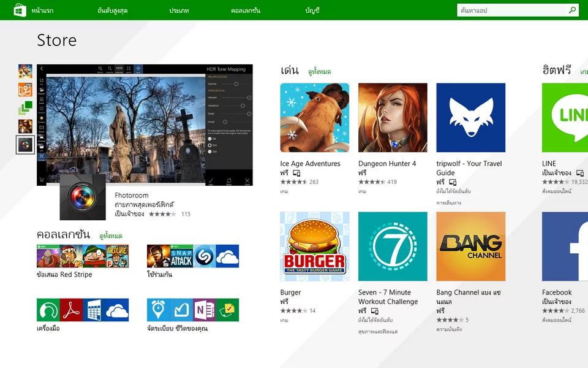Open the บัญชี account menu
Viewport: 588px width, 368px height.
[312, 10]
